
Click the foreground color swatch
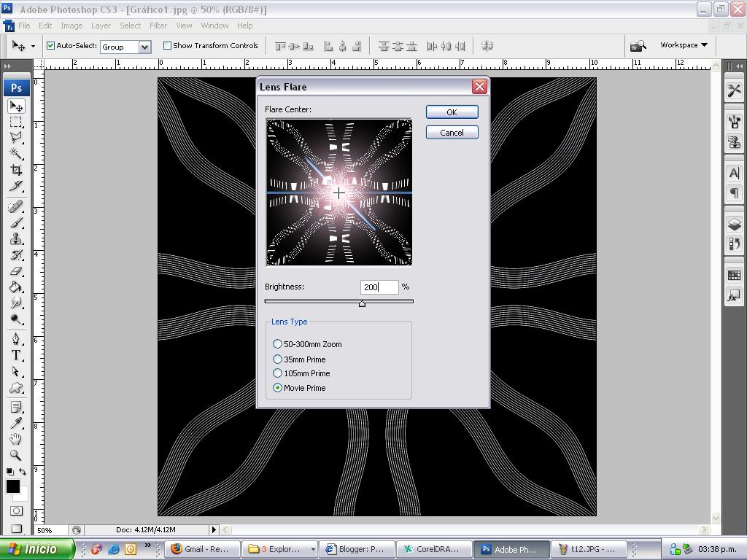(13, 486)
